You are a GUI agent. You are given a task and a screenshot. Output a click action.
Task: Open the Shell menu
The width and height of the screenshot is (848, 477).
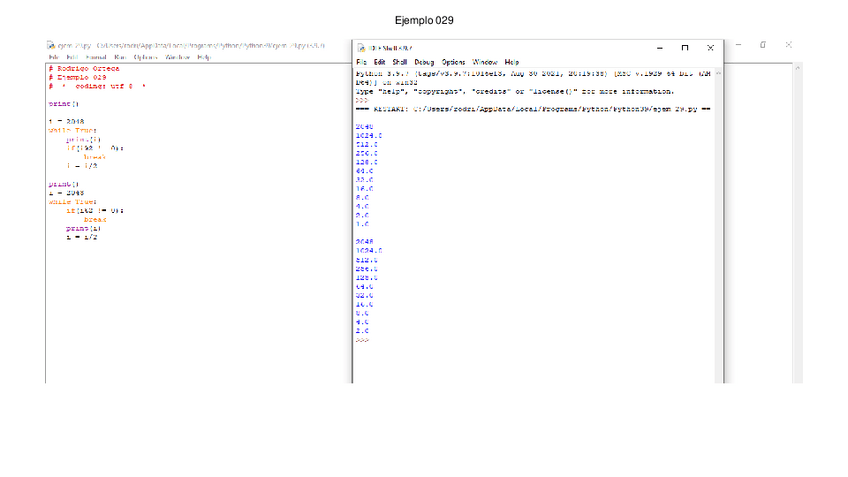coord(401,62)
